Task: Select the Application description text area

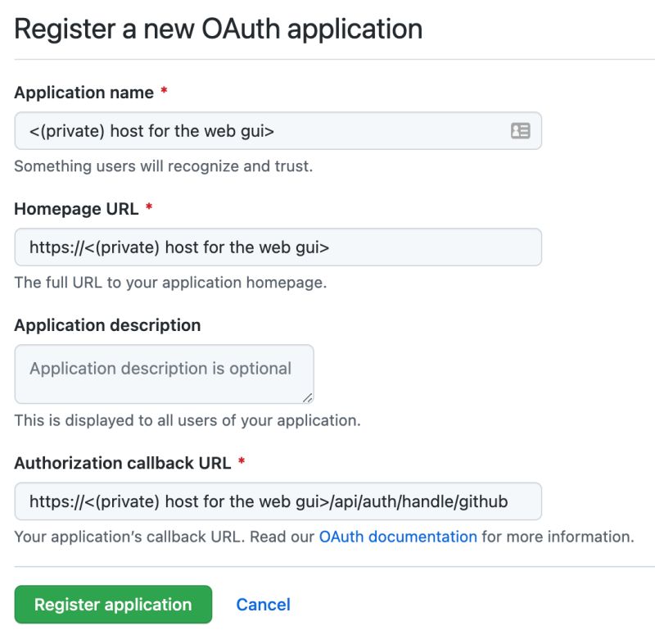Action: tap(164, 374)
